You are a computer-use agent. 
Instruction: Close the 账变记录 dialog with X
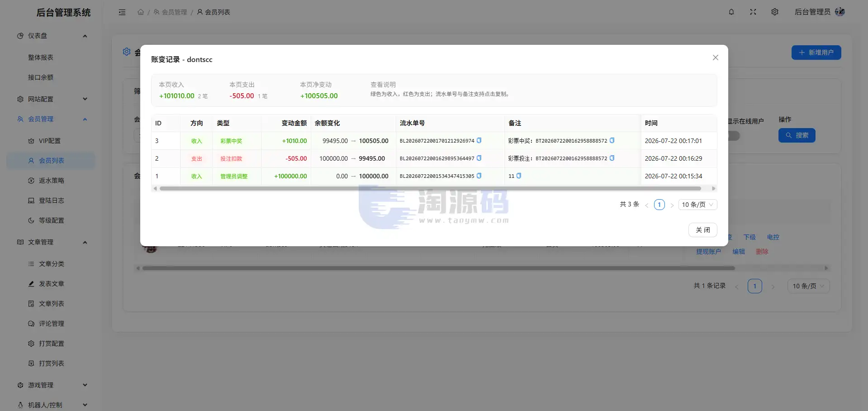[x=716, y=57]
